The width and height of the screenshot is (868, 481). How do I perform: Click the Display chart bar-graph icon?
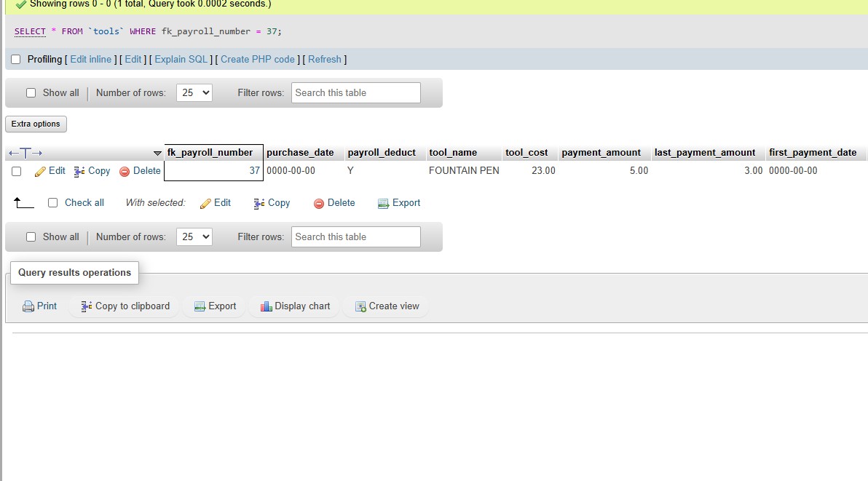click(x=267, y=306)
